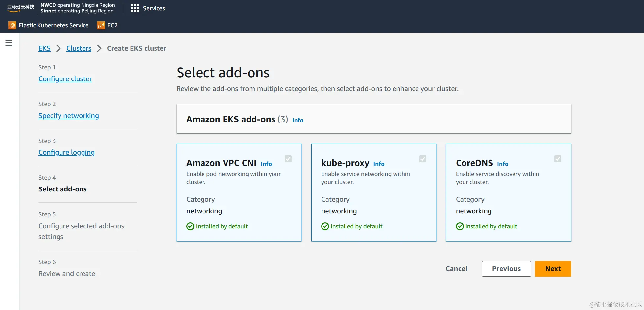Open the hamburger side navigation menu

coord(9,43)
